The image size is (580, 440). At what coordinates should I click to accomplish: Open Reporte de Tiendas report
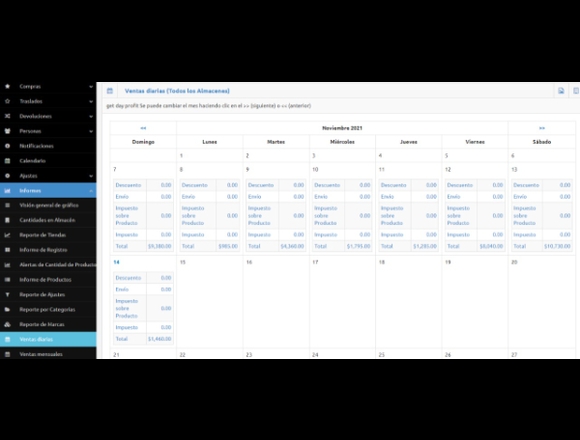click(x=48, y=235)
